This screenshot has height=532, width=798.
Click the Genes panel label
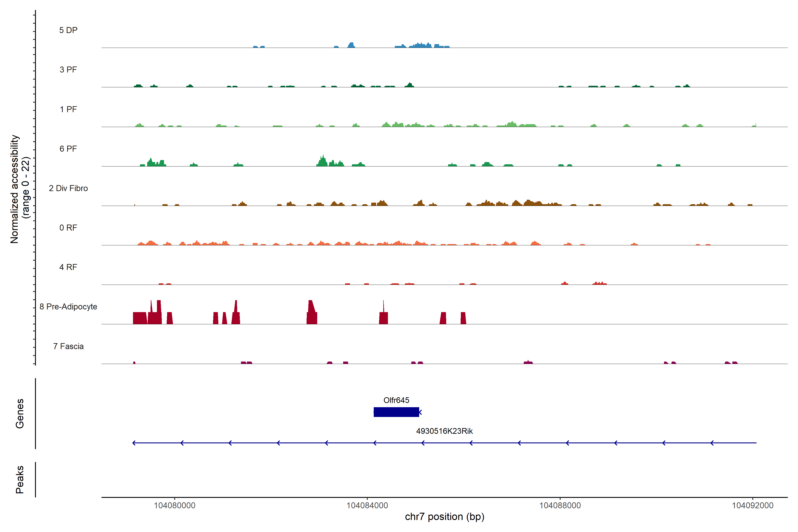[20, 413]
